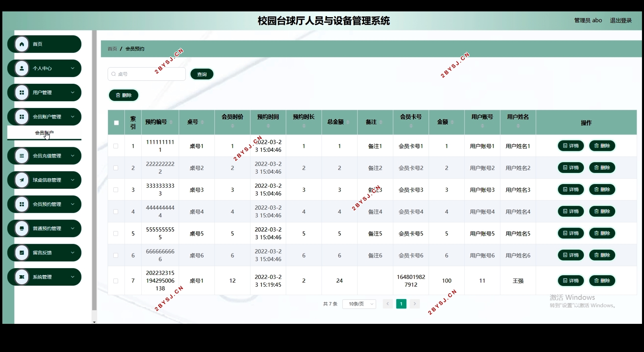Open the 首页 home icon in sidebar
Image resolution: width=644 pixels, height=352 pixels.
tap(22, 44)
